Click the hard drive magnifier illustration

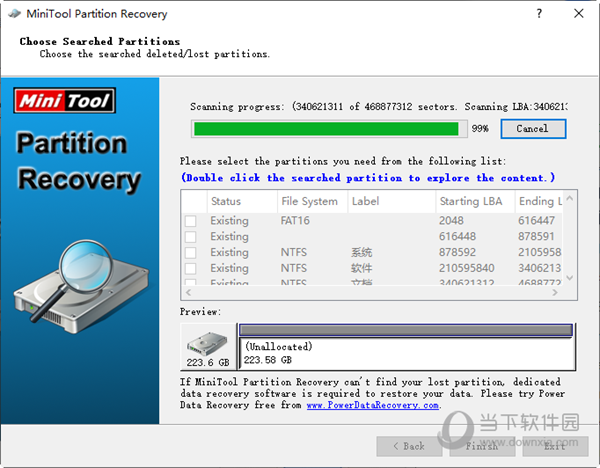(81, 286)
